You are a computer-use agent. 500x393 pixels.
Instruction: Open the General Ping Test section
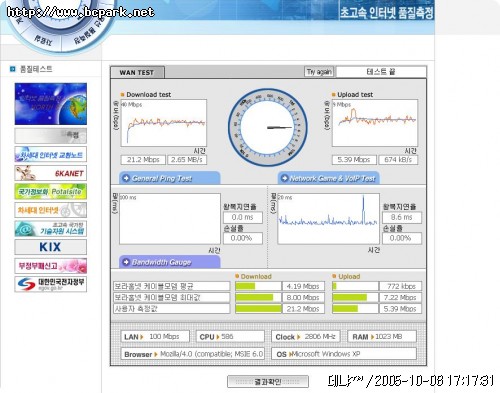pyautogui.click(x=170, y=178)
